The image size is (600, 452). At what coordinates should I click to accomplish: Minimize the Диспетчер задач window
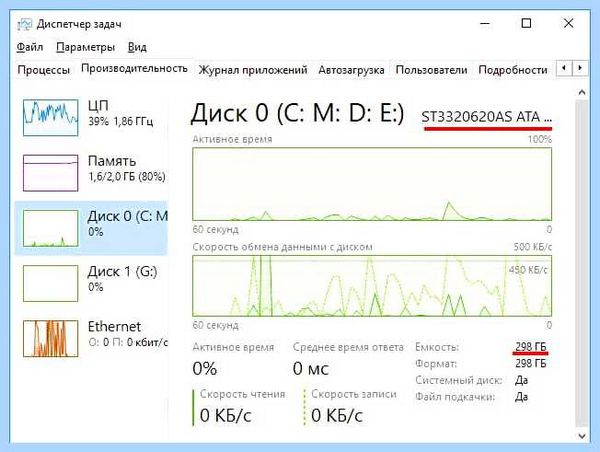pyautogui.click(x=485, y=24)
